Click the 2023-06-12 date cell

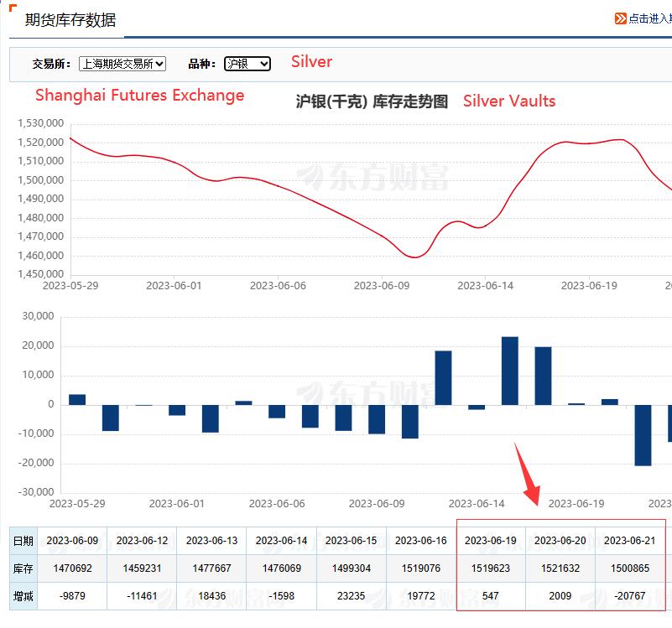(142, 541)
